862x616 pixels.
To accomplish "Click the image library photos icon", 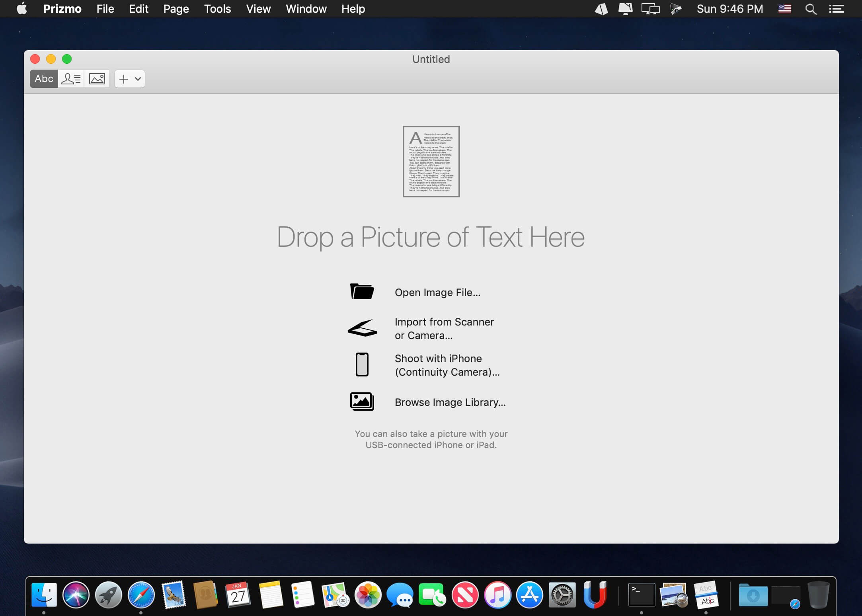I will [362, 402].
